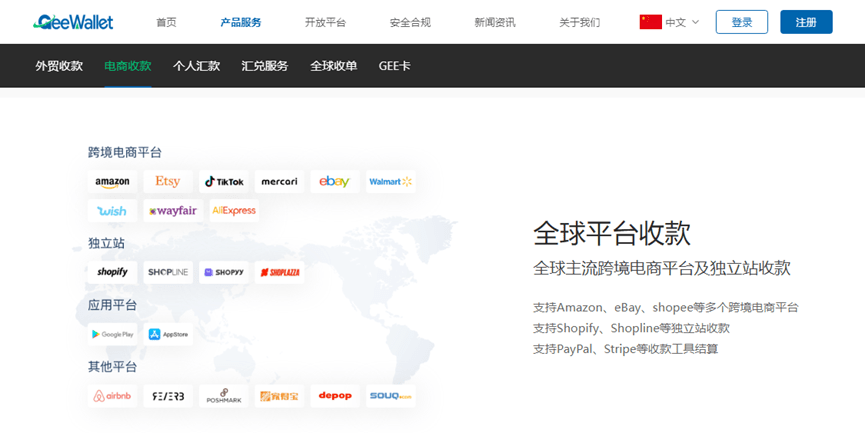Pick the Souq.com logo tile
Image resolution: width=865 pixels, height=433 pixels.
pos(391,396)
